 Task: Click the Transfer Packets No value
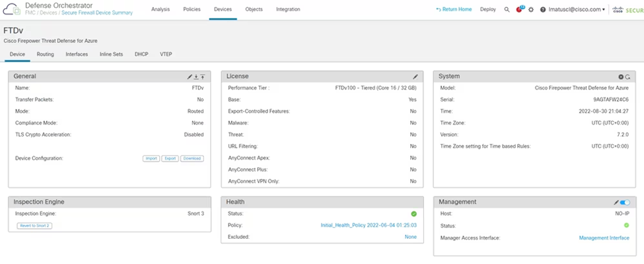click(x=200, y=99)
